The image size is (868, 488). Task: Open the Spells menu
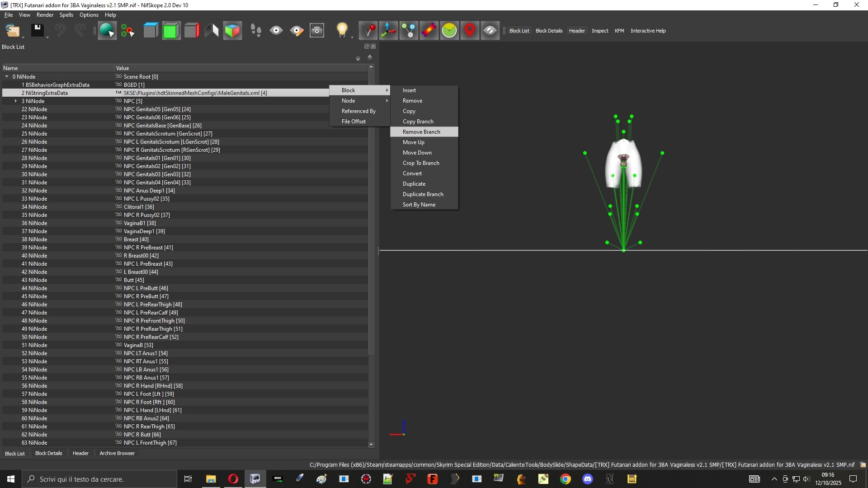point(66,15)
